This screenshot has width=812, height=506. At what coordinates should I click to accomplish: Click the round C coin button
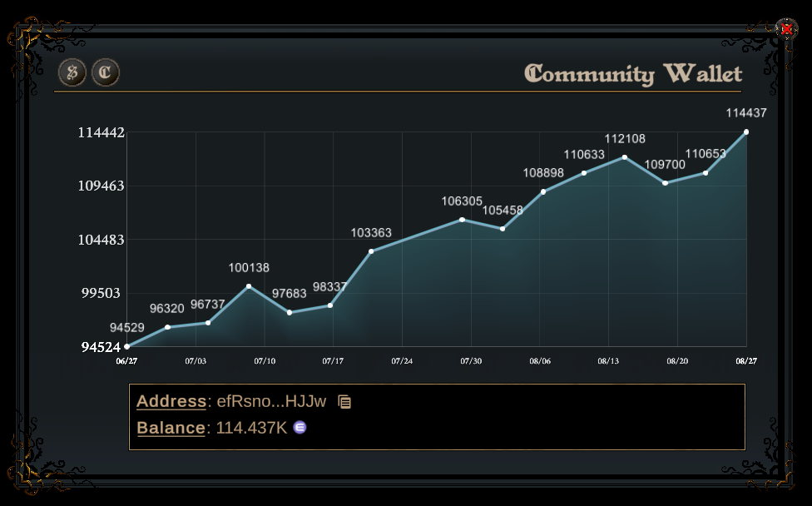point(106,72)
